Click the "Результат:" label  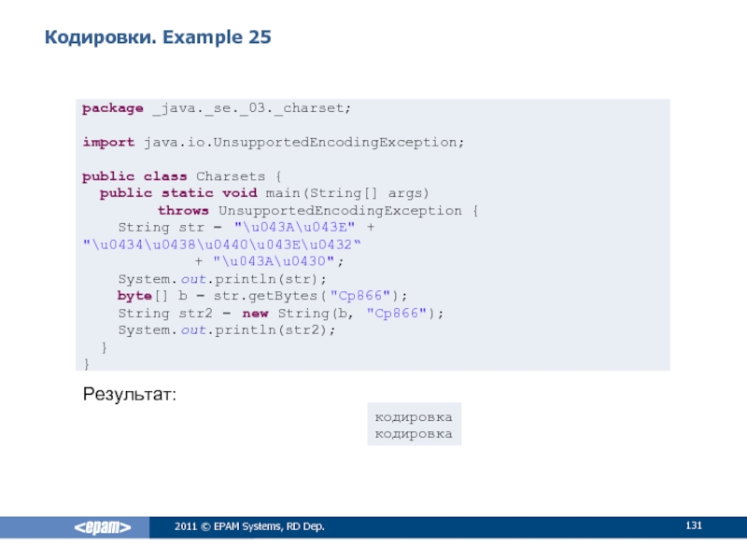coord(130,396)
